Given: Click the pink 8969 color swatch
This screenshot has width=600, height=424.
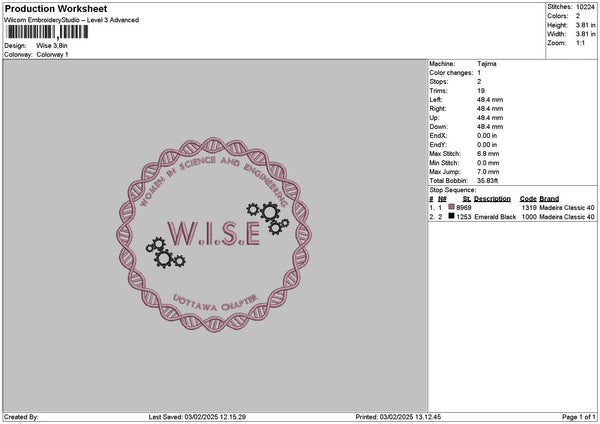Looking at the screenshot, I should pos(452,207).
